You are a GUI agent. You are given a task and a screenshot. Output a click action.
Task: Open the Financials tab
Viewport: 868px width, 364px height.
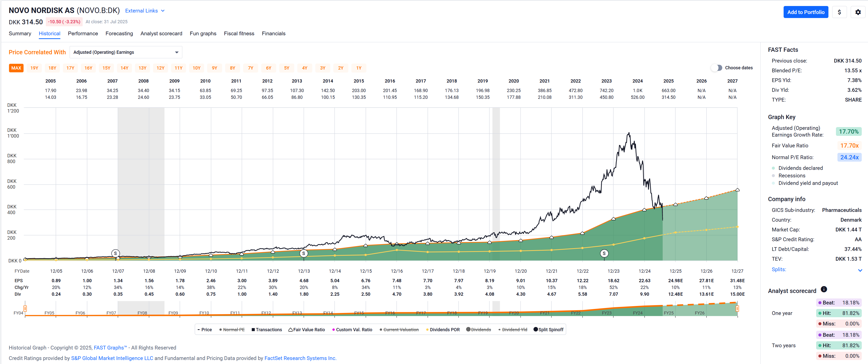(x=274, y=33)
